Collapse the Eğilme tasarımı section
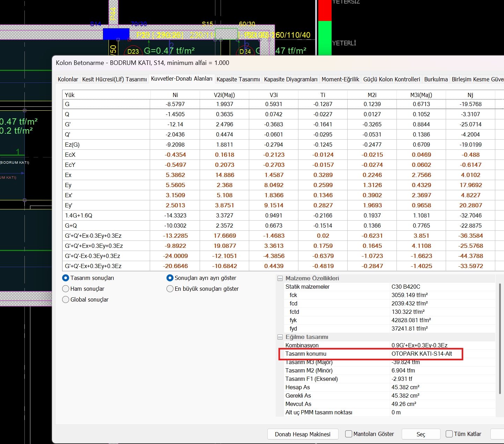Image resolution: width=504 pixels, height=444 pixels. pyautogui.click(x=280, y=337)
